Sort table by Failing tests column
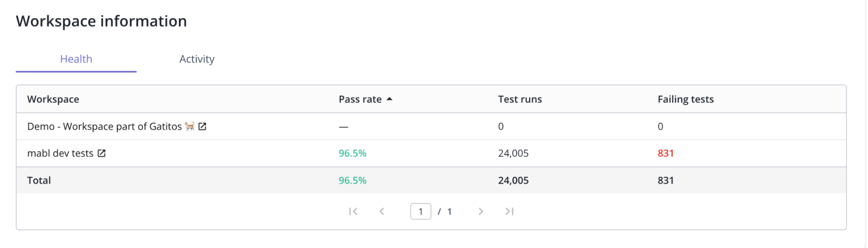Viewport: 868px width, 248px height. coord(685,99)
